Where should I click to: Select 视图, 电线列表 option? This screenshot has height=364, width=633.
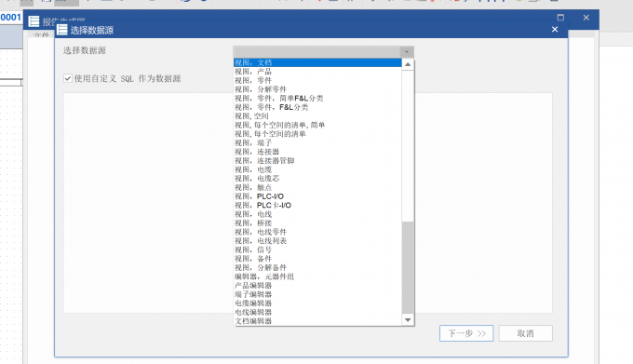pos(317,240)
